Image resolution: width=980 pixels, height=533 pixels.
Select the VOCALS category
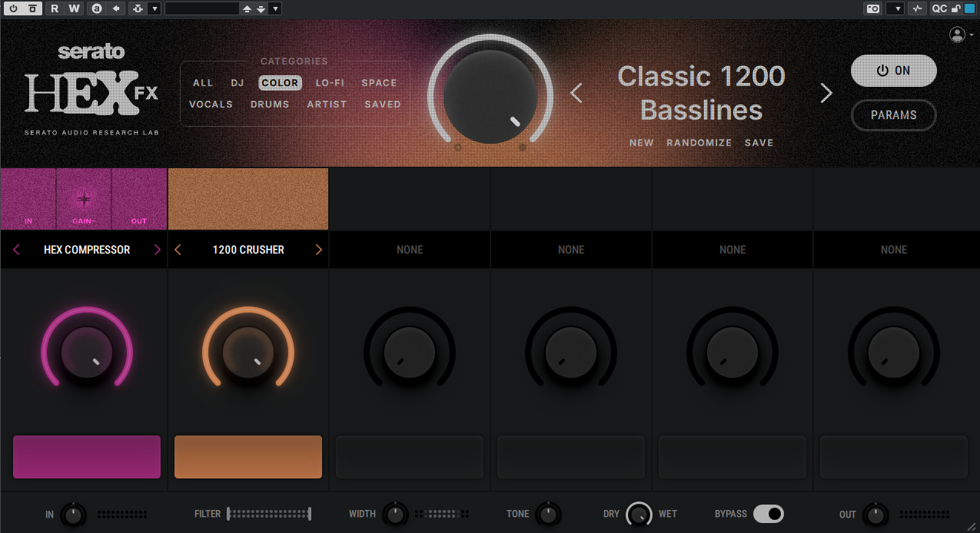click(x=211, y=104)
